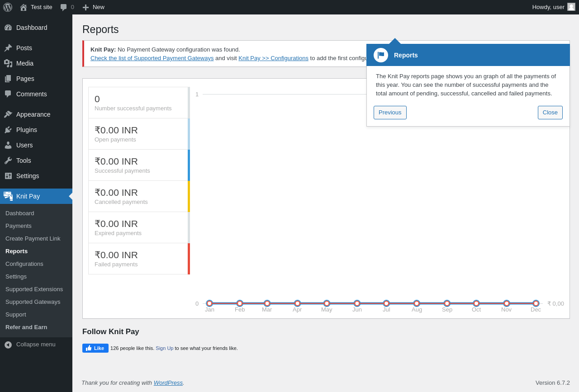This screenshot has width=579, height=392.
Task: Open the comments bubble icon in the admin bar
Action: click(x=64, y=7)
